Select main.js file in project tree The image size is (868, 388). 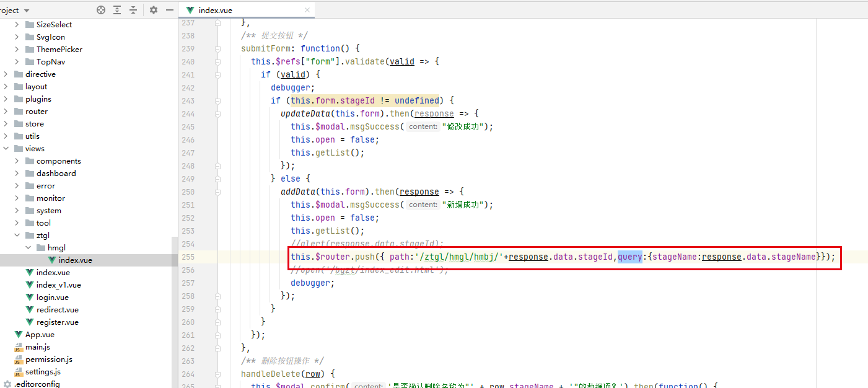(37, 347)
